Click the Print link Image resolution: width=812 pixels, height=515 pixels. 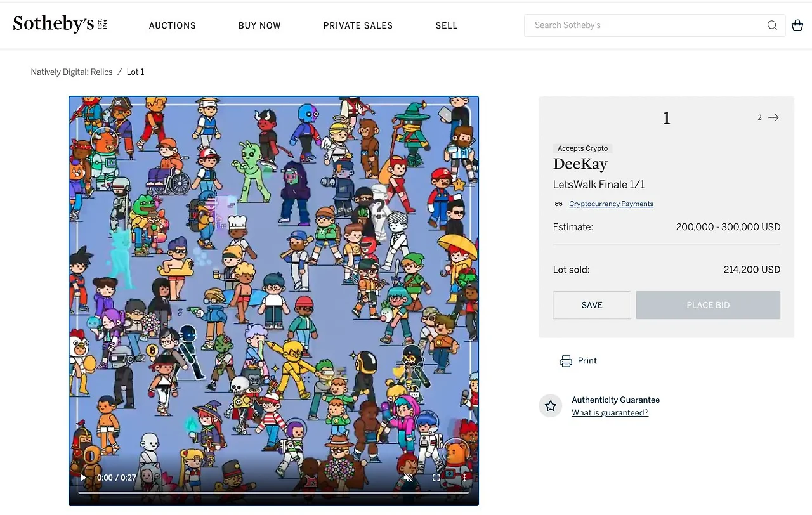[x=587, y=361]
